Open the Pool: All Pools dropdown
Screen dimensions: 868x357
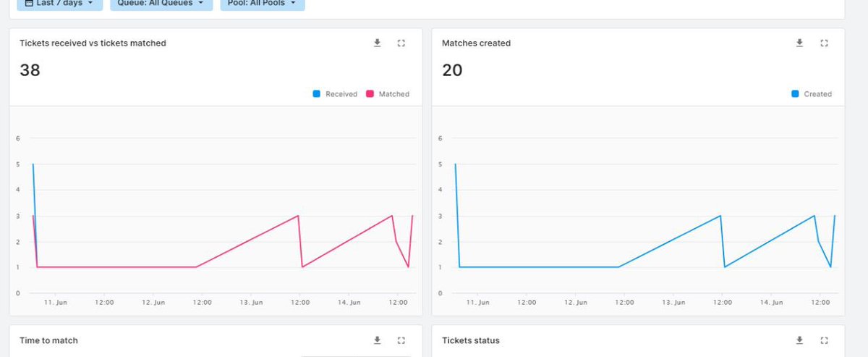261,4
